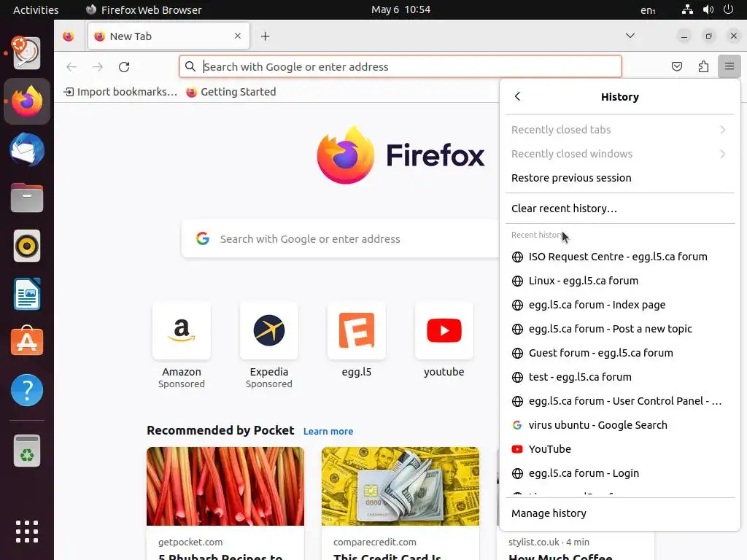
Task: Open the Files manager from the dock
Action: (x=27, y=198)
